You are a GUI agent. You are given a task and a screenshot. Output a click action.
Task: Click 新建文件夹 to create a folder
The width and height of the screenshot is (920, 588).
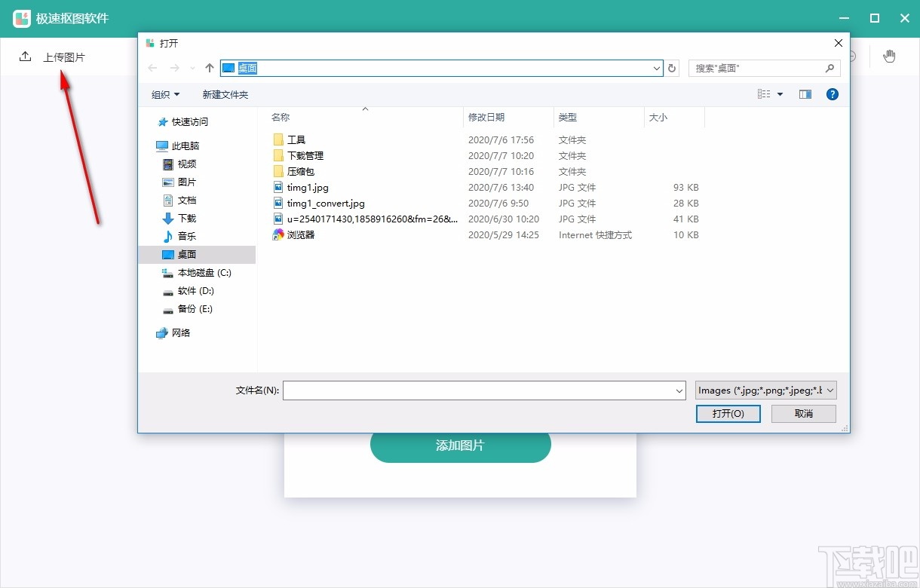[x=224, y=93]
